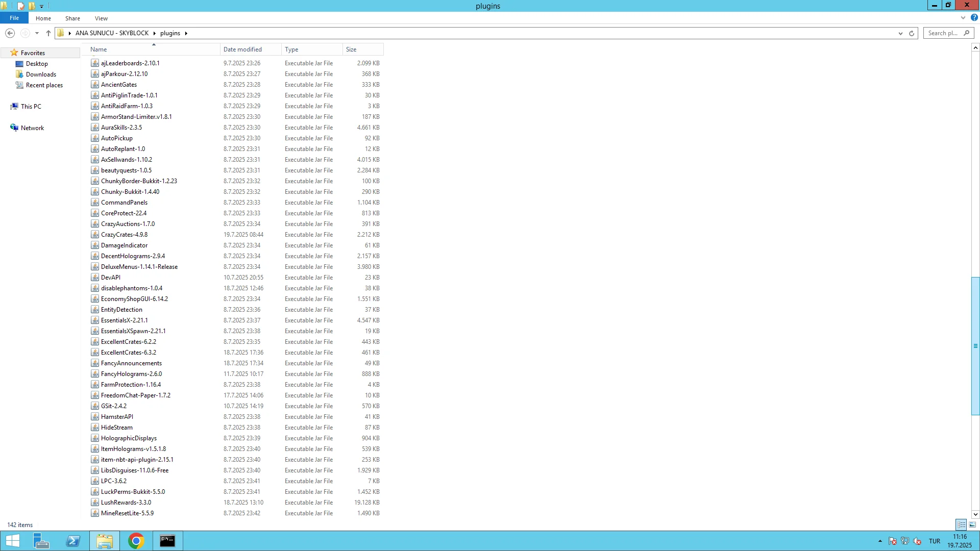Screen dimensions: 980x551
Task: Sort files by Type column
Action: coord(312,49)
